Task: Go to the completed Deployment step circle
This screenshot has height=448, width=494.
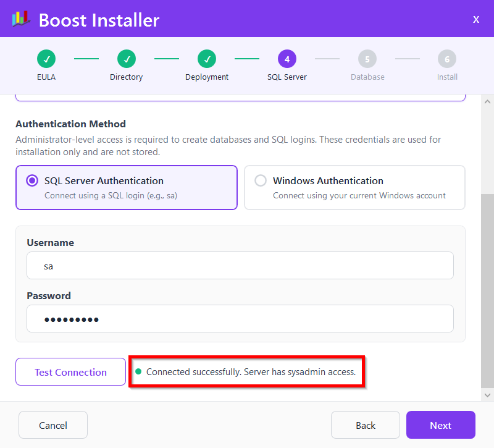Action: 207,59
